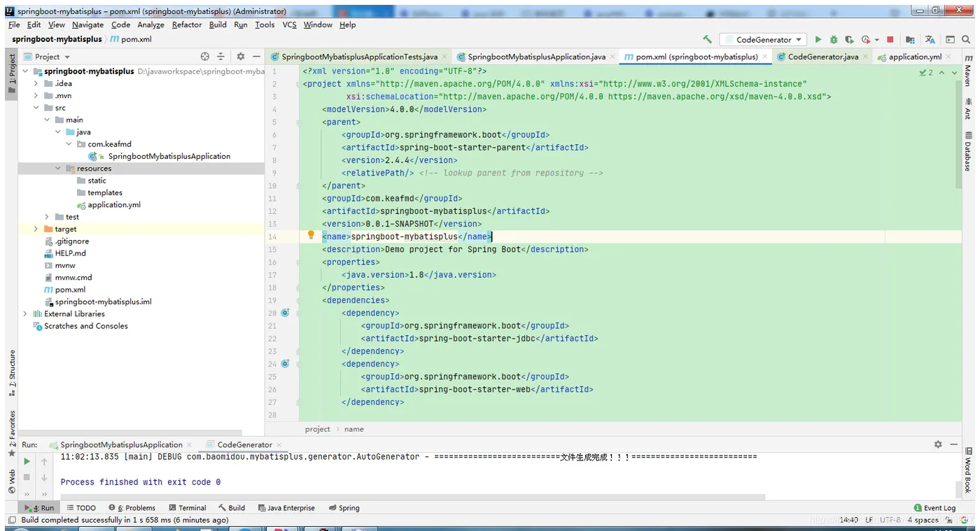Open Run panel gear settings
This screenshot has height=531, width=980.
click(x=938, y=444)
